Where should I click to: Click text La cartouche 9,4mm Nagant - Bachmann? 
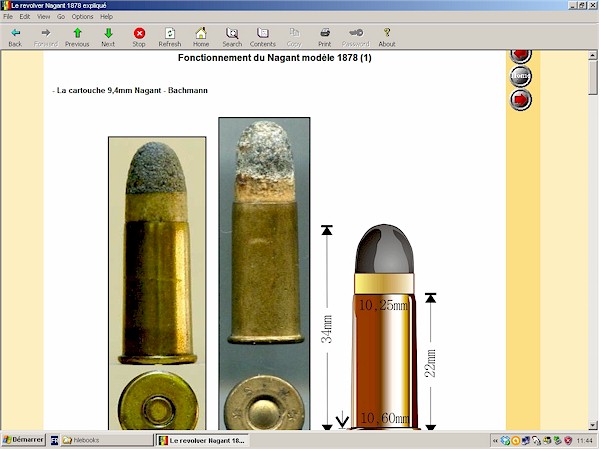(x=130, y=91)
